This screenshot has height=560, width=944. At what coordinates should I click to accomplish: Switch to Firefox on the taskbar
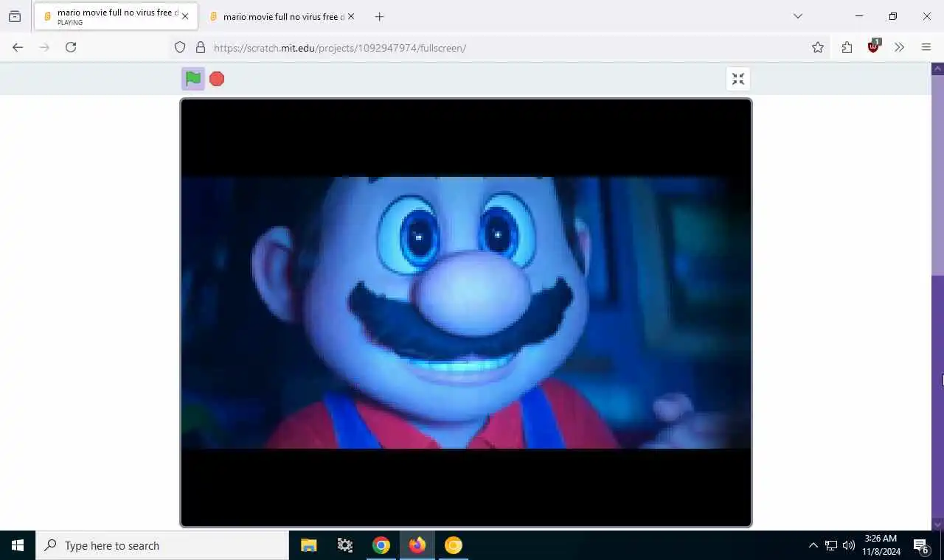(417, 545)
